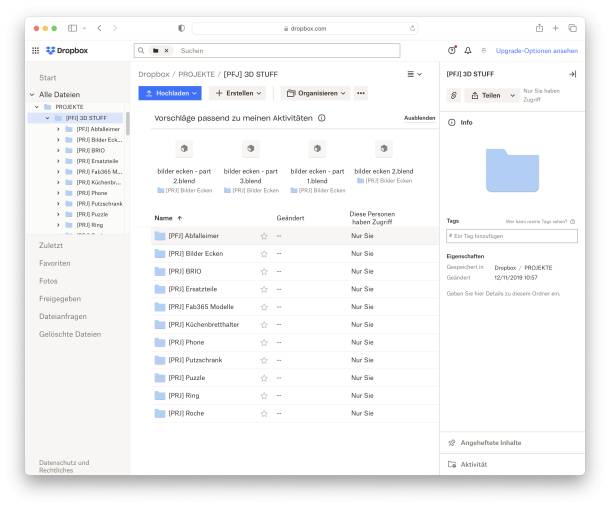
Task: Remove the folder filter in search
Action: click(x=167, y=51)
